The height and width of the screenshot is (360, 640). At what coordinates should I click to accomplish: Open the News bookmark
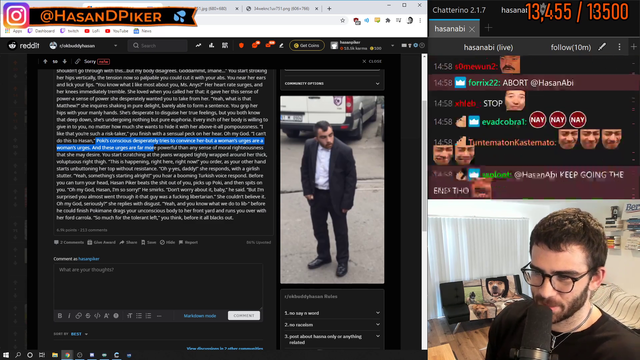pos(143,31)
